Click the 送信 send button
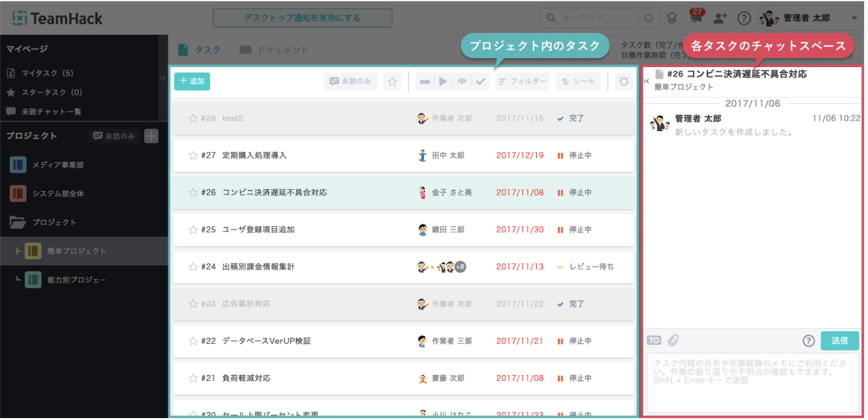Image resolution: width=868 pixels, height=420 pixels. click(x=840, y=340)
